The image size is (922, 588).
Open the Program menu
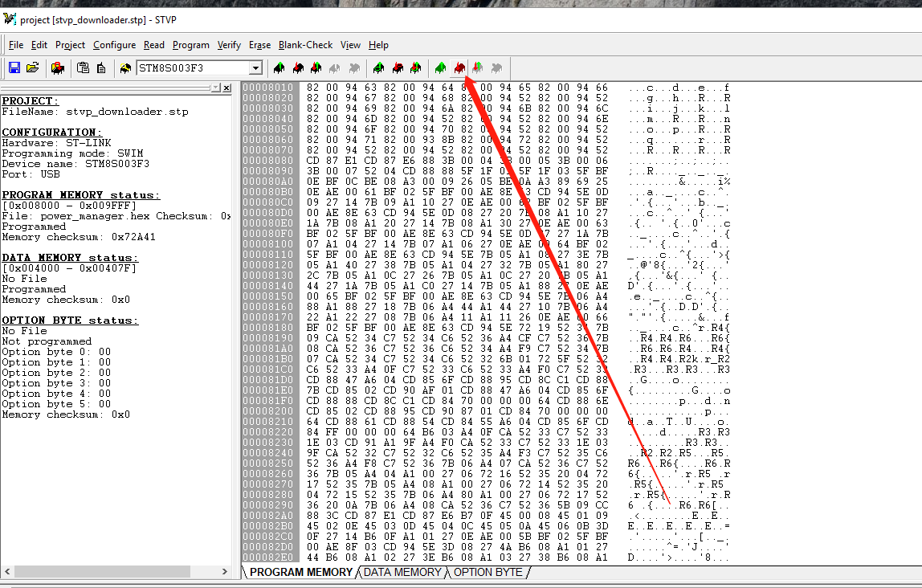coord(190,45)
